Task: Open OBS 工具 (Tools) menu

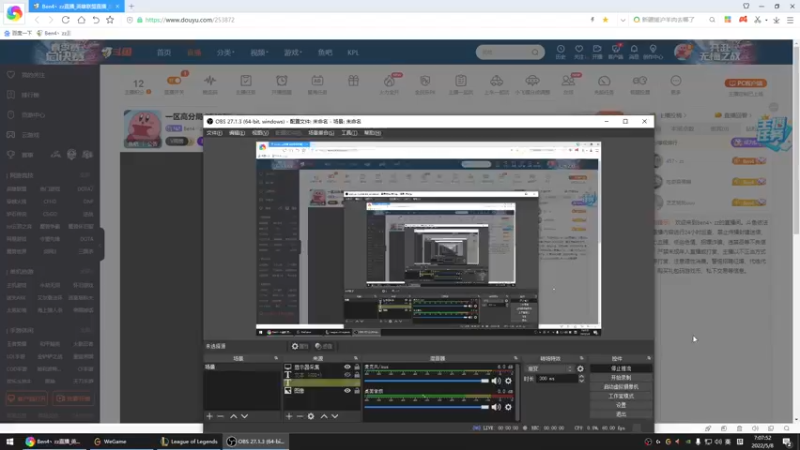Action: [349, 133]
